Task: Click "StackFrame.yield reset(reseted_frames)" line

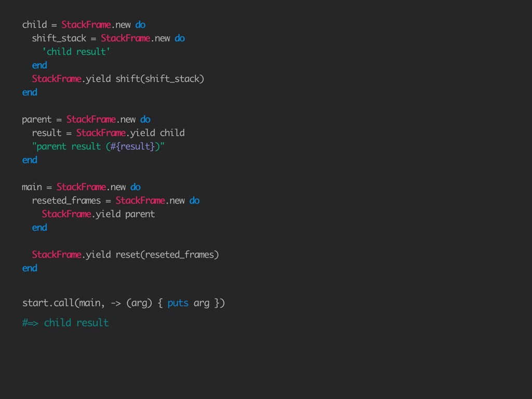Action: [126, 255]
